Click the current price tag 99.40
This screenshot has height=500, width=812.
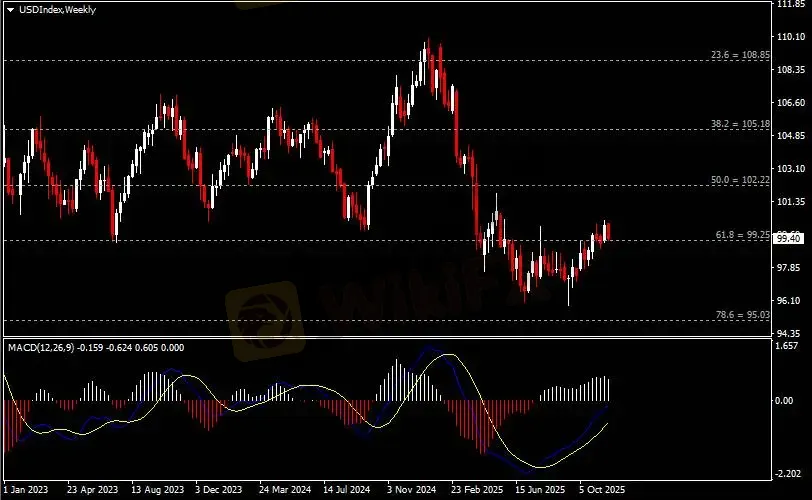[x=788, y=238]
